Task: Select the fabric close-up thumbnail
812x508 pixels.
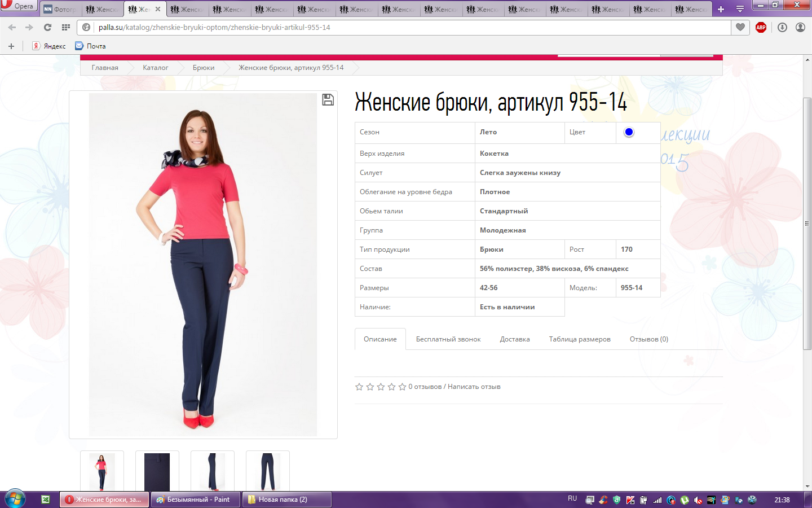Action: click(157, 471)
